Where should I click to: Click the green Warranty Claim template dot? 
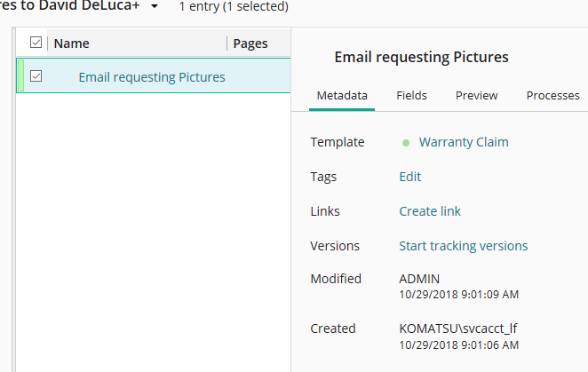point(406,142)
